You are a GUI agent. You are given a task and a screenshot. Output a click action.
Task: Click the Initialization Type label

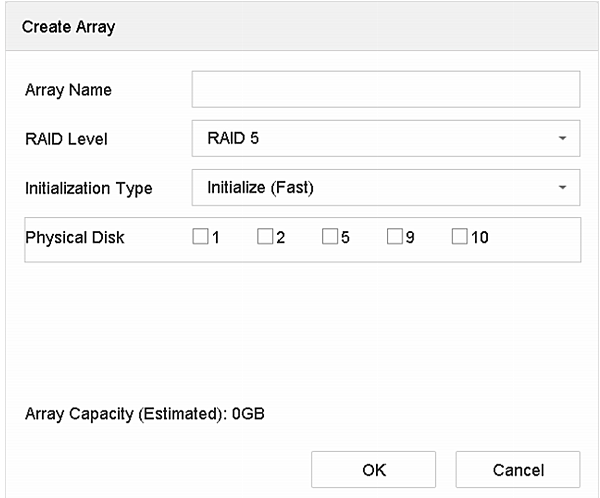pos(88,188)
